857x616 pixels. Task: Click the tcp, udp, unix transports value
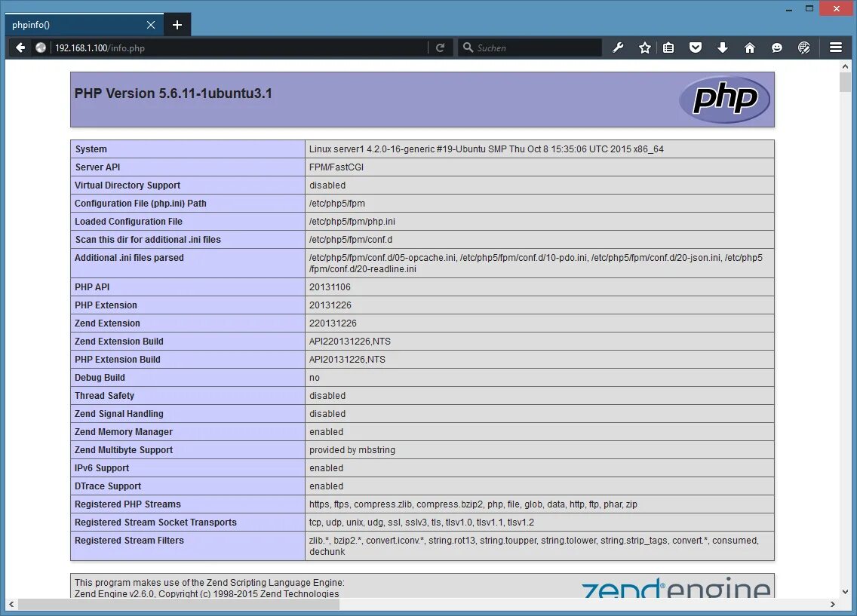(422, 522)
